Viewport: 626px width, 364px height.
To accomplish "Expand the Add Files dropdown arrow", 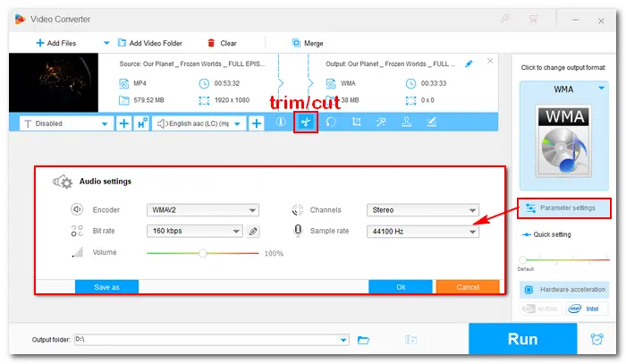I will [x=106, y=43].
